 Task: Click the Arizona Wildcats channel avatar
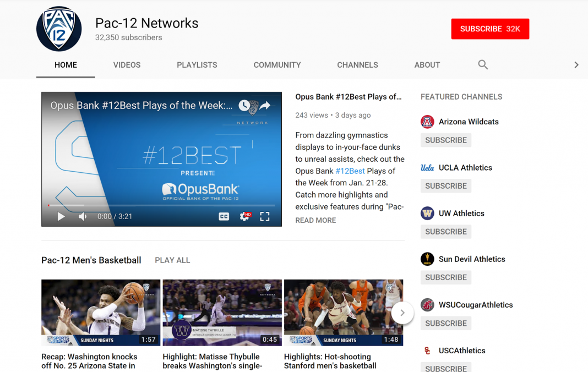[427, 122]
